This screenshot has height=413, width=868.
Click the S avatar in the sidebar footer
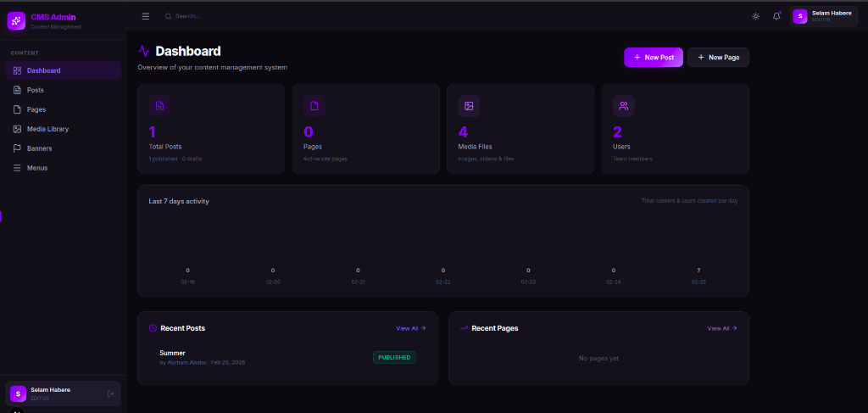[x=19, y=393]
